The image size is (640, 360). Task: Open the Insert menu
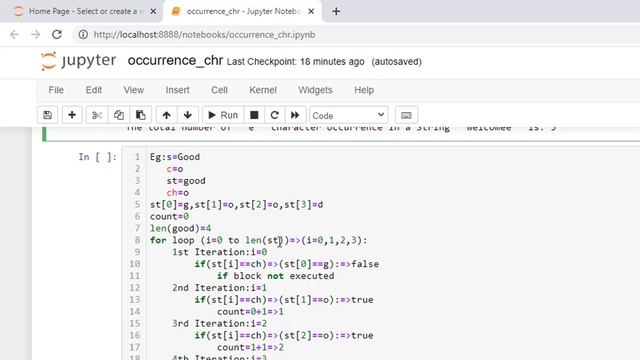point(177,90)
